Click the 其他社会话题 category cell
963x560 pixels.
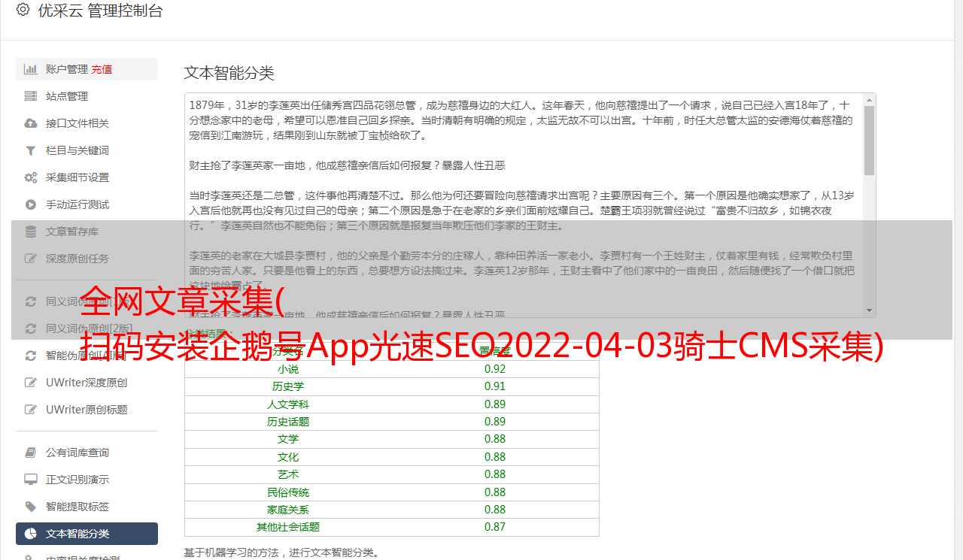coord(288,527)
